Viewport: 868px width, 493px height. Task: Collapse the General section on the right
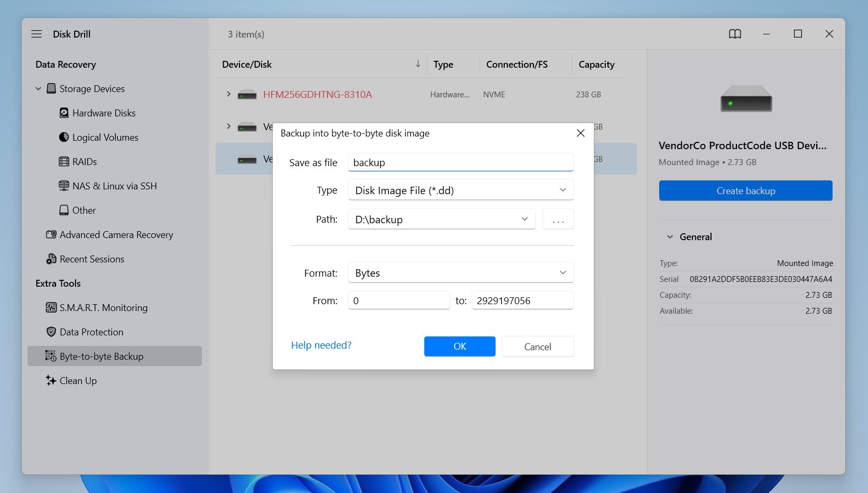pos(669,236)
